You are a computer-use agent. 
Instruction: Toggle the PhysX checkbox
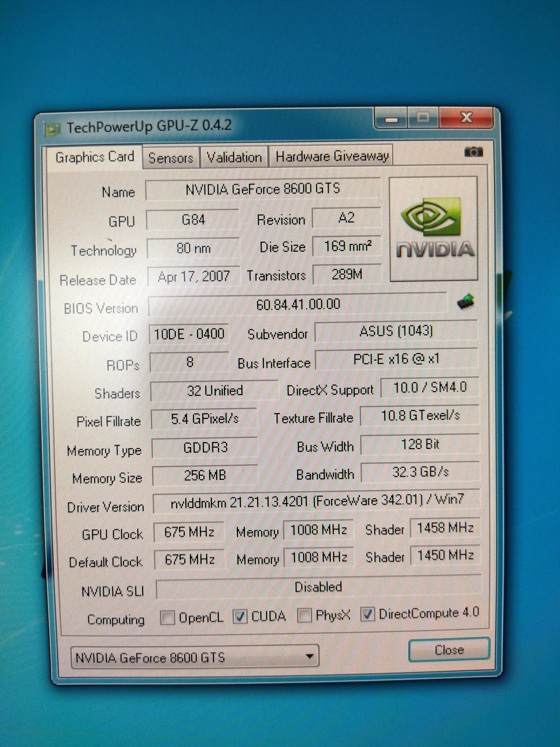tap(304, 615)
